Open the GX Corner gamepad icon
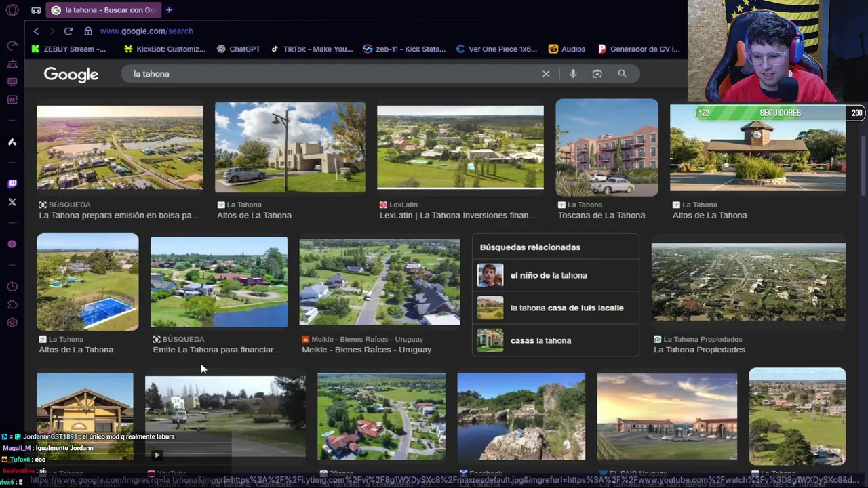The height and width of the screenshot is (488, 868). tap(35, 10)
